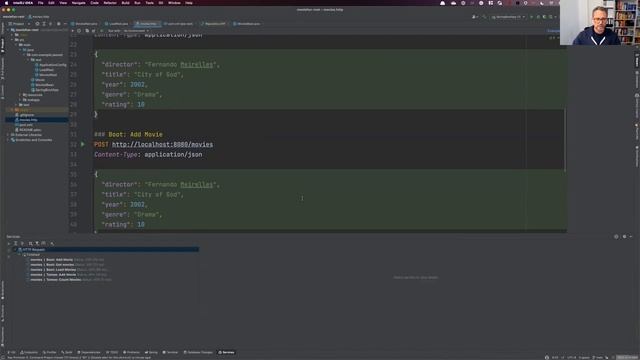Open the Dependencies tool window
This screenshot has width=640, height=360.
(x=89, y=352)
